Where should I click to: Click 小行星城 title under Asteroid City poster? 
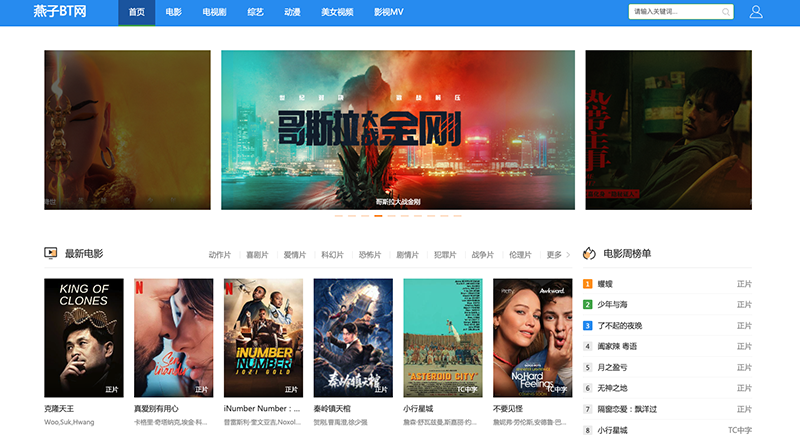click(418, 409)
